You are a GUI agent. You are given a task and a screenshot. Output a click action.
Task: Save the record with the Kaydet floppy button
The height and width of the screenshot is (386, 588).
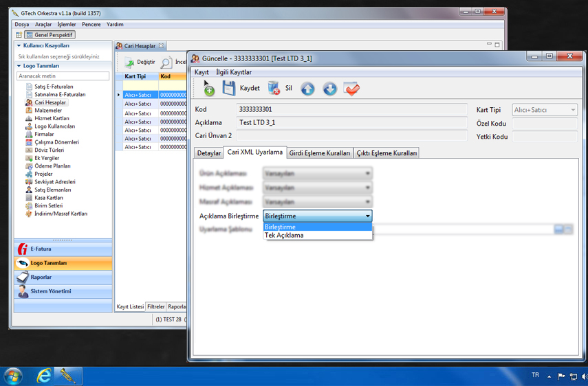pyautogui.click(x=241, y=89)
